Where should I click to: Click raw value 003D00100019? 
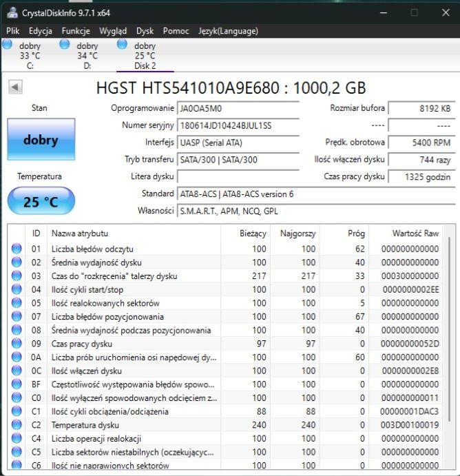click(x=410, y=425)
